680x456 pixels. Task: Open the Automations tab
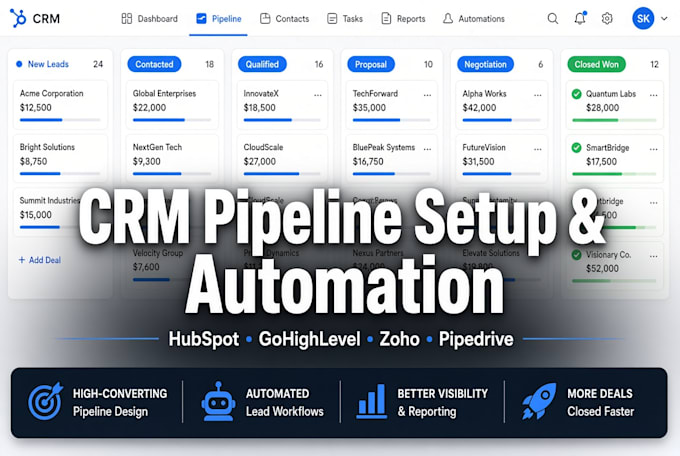474,19
